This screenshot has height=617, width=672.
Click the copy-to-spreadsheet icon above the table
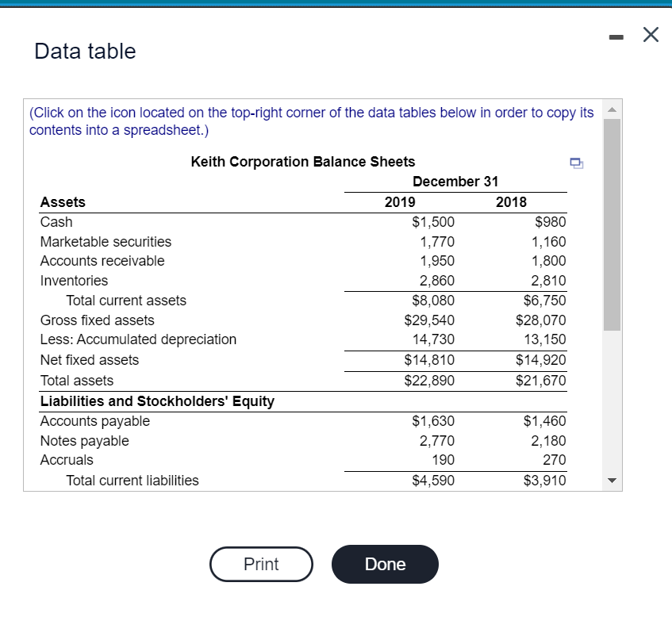576,163
